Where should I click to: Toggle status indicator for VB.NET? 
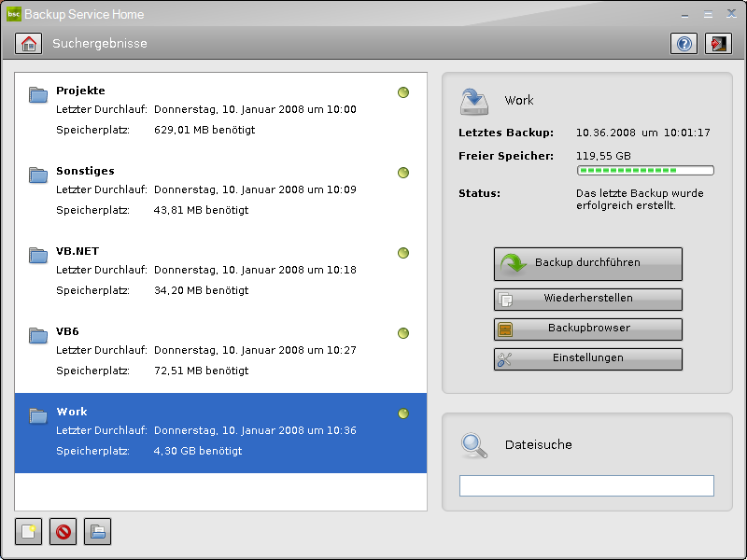[x=403, y=253]
